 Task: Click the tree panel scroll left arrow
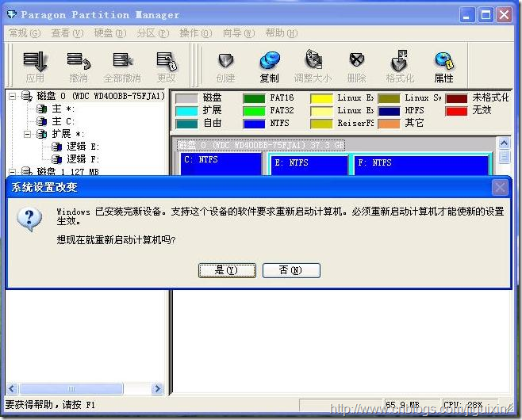[x=13, y=388]
